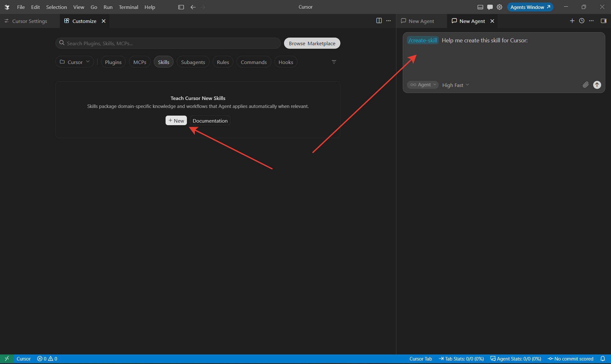The image size is (611, 364).
Task: Click the filter icon in Customize
Action: click(334, 62)
